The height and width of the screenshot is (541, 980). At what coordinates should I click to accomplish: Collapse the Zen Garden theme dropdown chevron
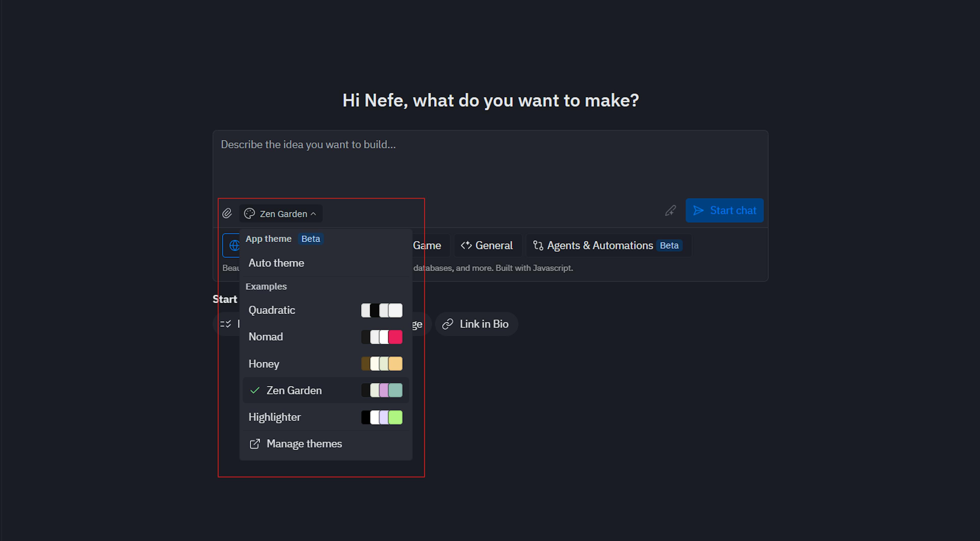313,214
